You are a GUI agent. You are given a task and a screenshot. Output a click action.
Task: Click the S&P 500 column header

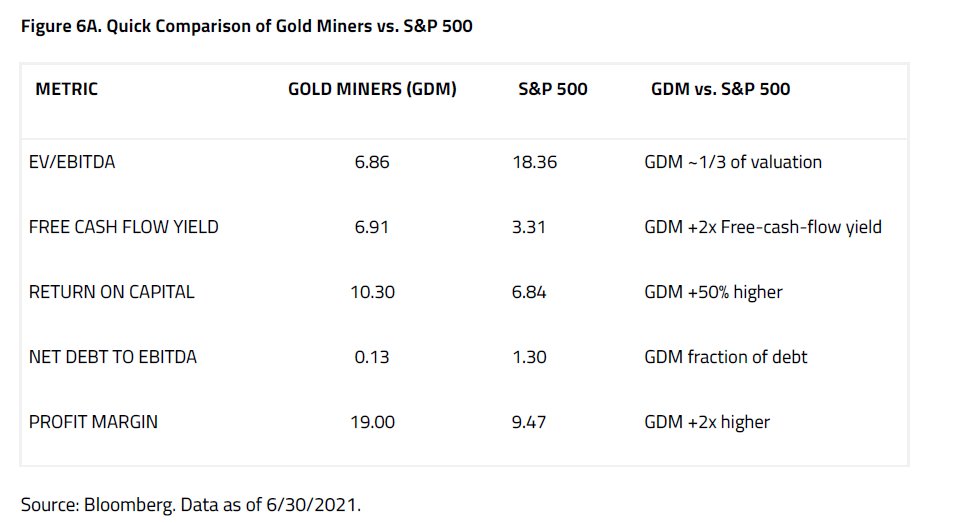coord(553,89)
